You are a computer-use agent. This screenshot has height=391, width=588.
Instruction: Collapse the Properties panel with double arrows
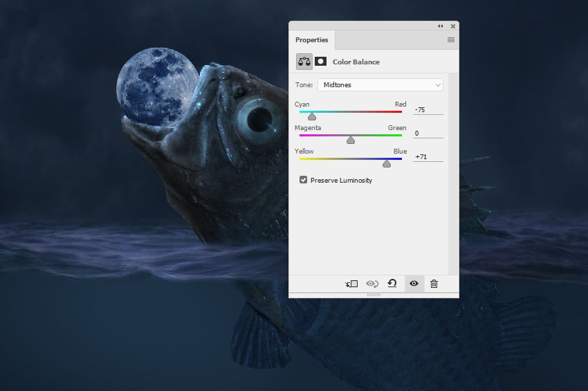pos(440,26)
